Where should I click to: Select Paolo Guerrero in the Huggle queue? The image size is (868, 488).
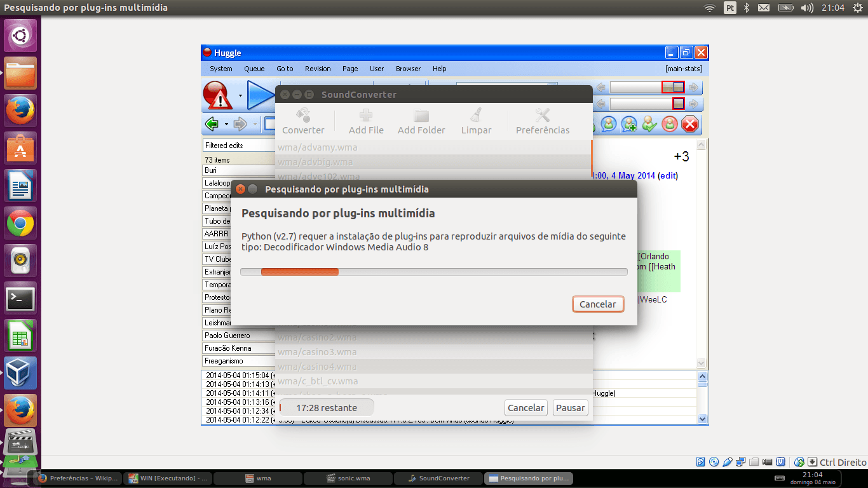click(x=239, y=335)
